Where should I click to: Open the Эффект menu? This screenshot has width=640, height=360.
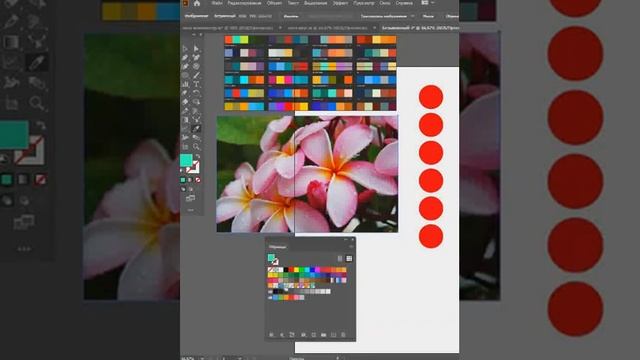(340, 3)
